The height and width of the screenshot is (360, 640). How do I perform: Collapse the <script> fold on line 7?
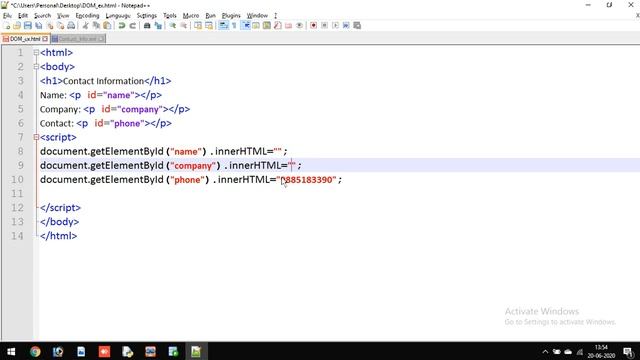pos(36,137)
